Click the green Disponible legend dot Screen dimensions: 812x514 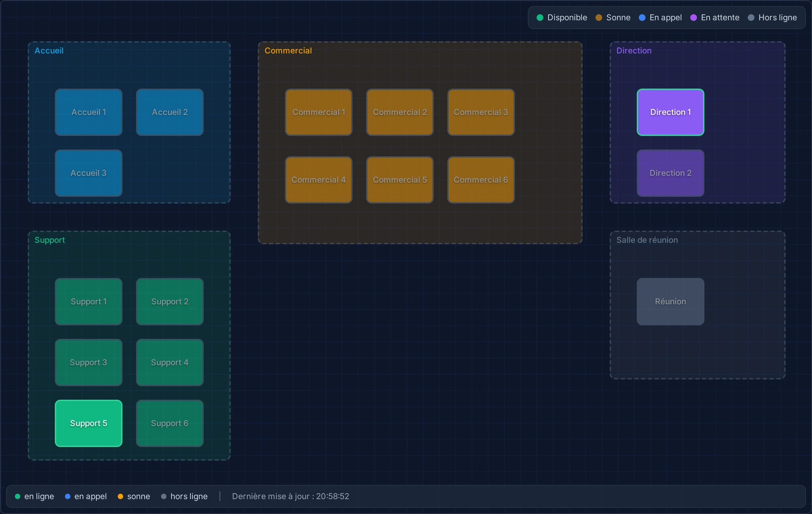pyautogui.click(x=540, y=17)
